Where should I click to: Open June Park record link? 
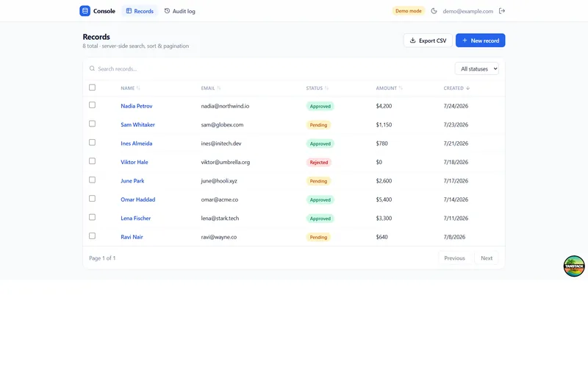coord(132,180)
